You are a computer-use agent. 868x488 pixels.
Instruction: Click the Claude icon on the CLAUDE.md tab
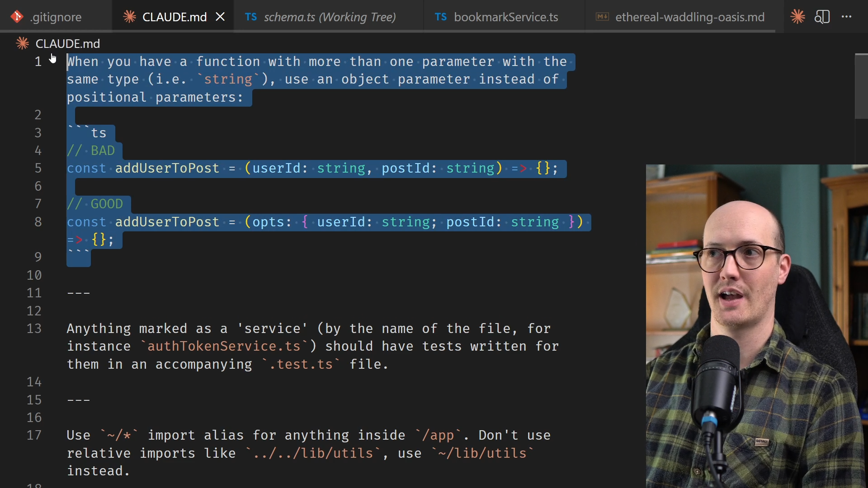pos(130,17)
